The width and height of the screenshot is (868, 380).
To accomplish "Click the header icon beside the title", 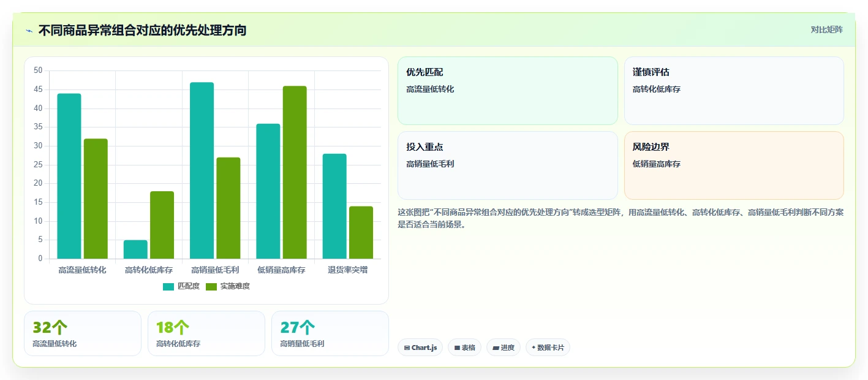I will 29,30.
